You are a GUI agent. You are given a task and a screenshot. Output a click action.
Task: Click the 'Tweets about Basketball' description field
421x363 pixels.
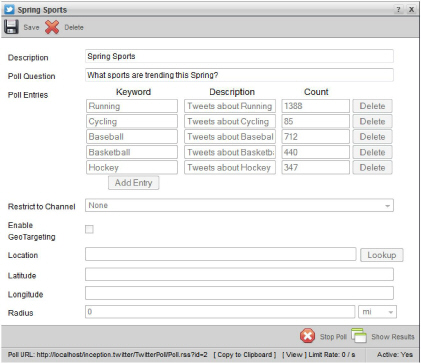(230, 152)
